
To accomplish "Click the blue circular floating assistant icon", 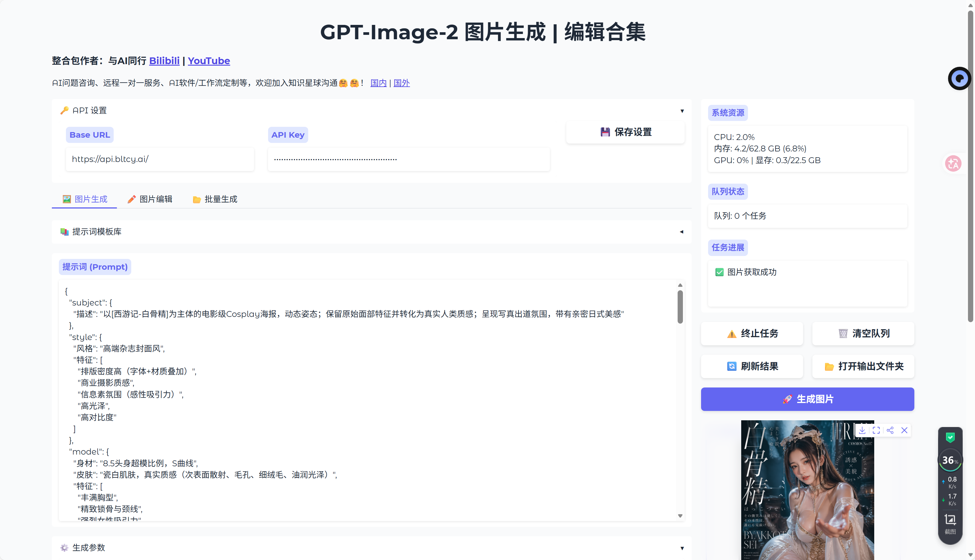I will 959,78.
